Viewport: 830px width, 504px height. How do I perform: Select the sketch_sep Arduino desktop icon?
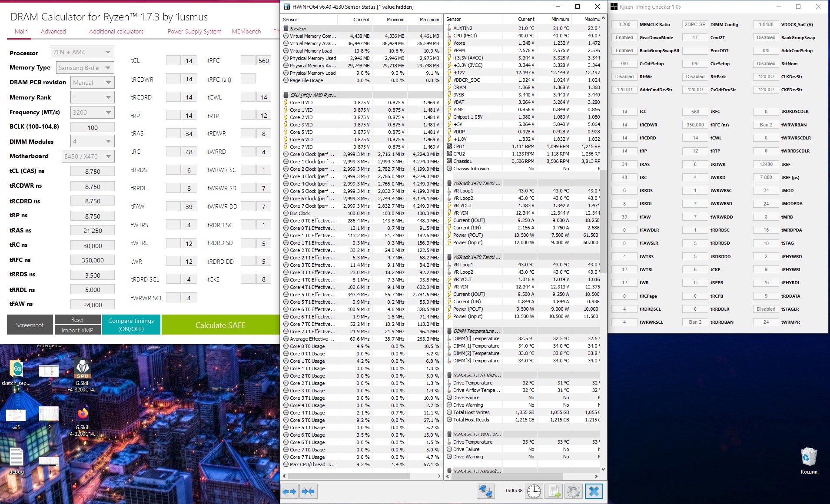pyautogui.click(x=17, y=373)
